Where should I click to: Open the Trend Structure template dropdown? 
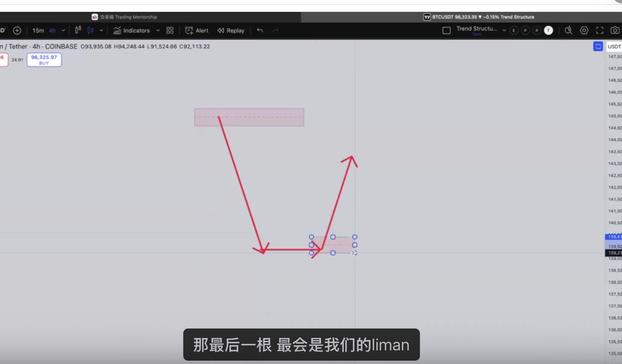504,30
